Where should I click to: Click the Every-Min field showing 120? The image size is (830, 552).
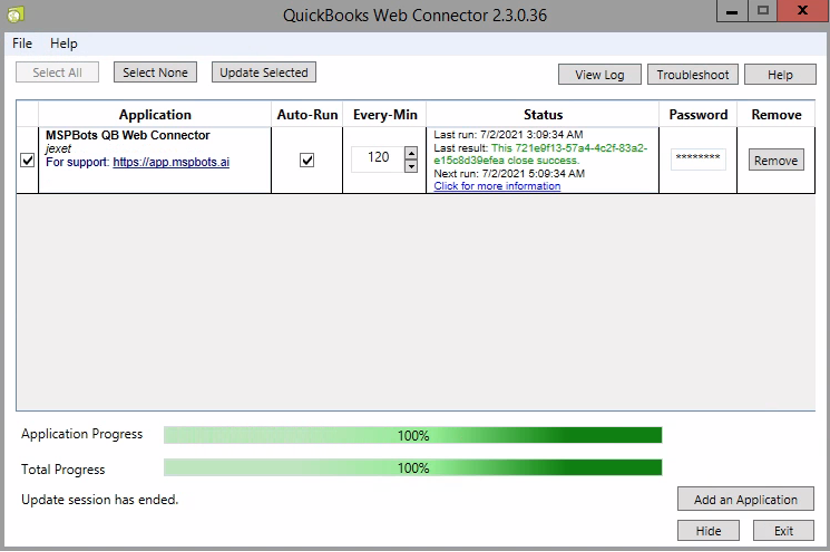(378, 158)
